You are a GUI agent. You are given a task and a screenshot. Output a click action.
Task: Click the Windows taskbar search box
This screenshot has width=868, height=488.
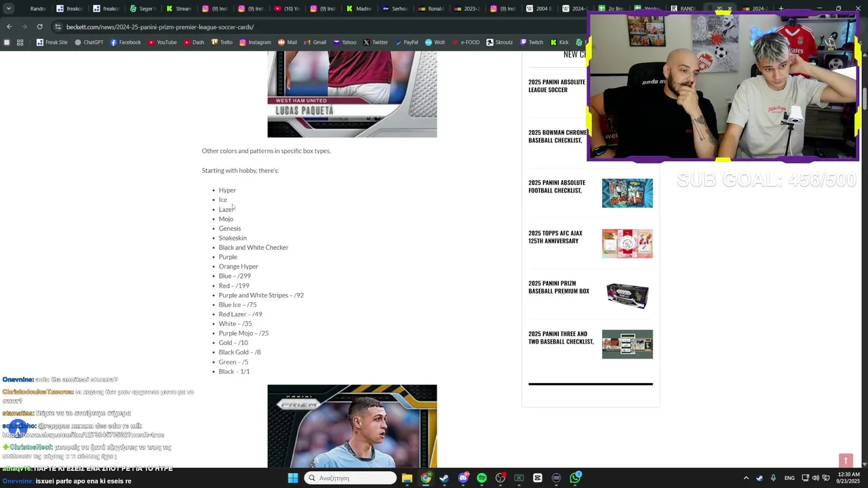click(x=350, y=478)
